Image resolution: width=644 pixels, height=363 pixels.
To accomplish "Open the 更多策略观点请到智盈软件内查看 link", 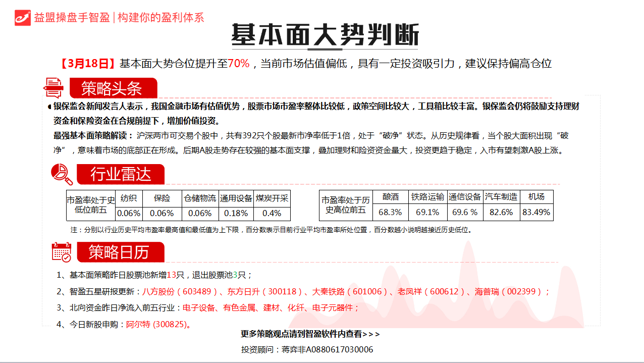I will click(310, 334).
